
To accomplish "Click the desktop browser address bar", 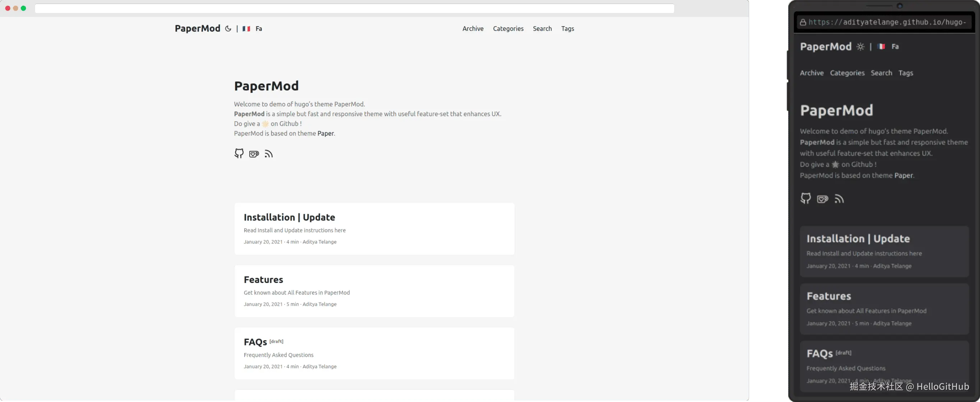I will coord(354,8).
